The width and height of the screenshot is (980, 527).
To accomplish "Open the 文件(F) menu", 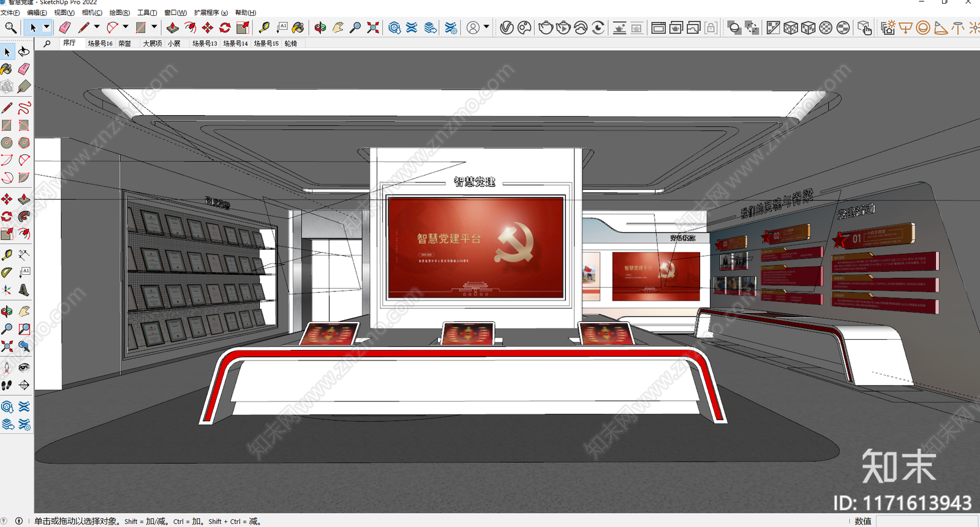I will tap(10, 12).
